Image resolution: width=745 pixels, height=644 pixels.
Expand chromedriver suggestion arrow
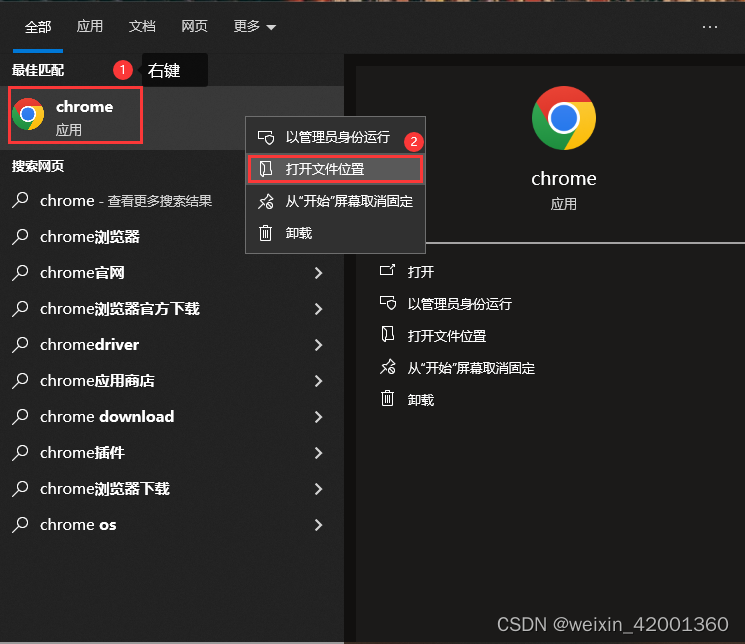(318, 345)
